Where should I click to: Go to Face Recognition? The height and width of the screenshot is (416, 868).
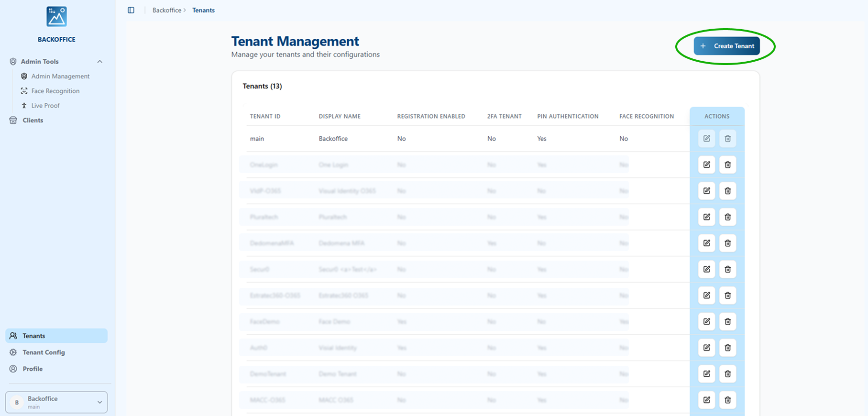(55, 91)
